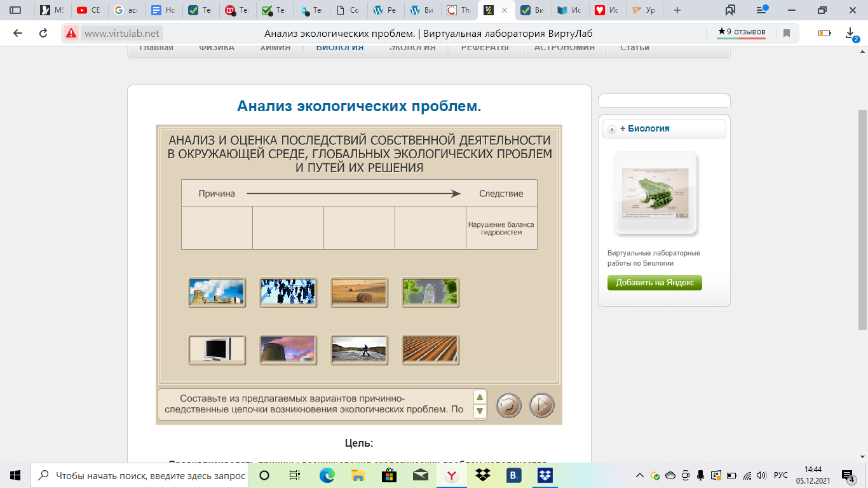Click the reset arrow button in the lab

(x=508, y=405)
